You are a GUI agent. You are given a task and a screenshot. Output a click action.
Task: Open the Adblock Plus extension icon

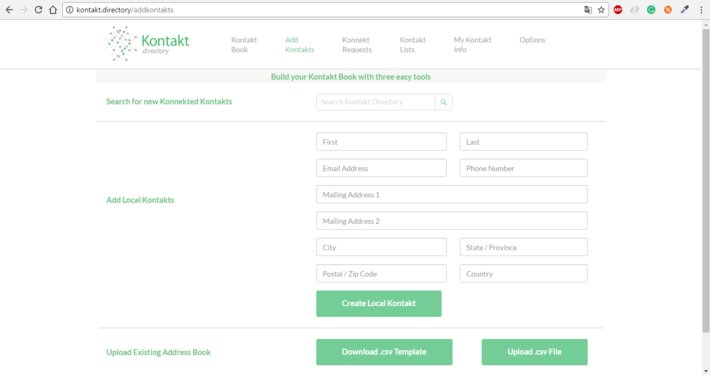point(618,10)
